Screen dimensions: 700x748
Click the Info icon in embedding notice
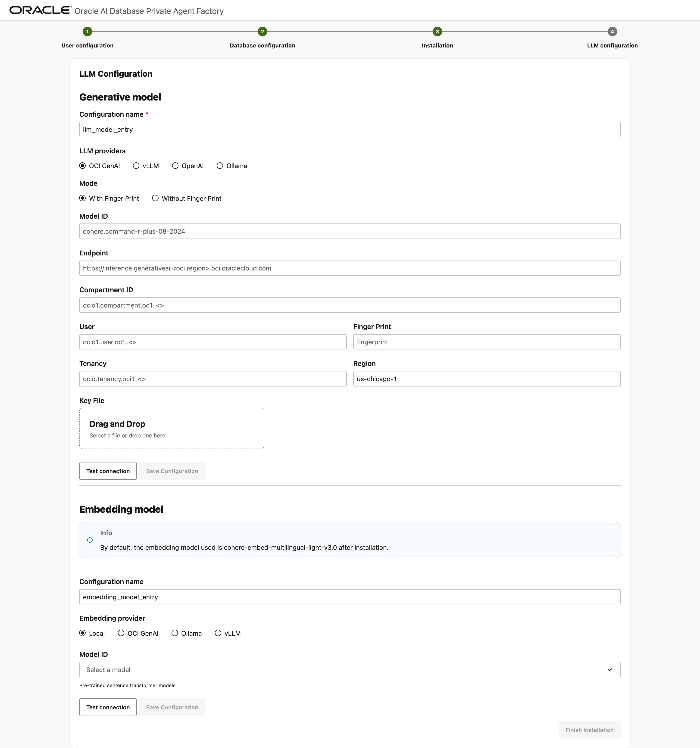(90, 540)
